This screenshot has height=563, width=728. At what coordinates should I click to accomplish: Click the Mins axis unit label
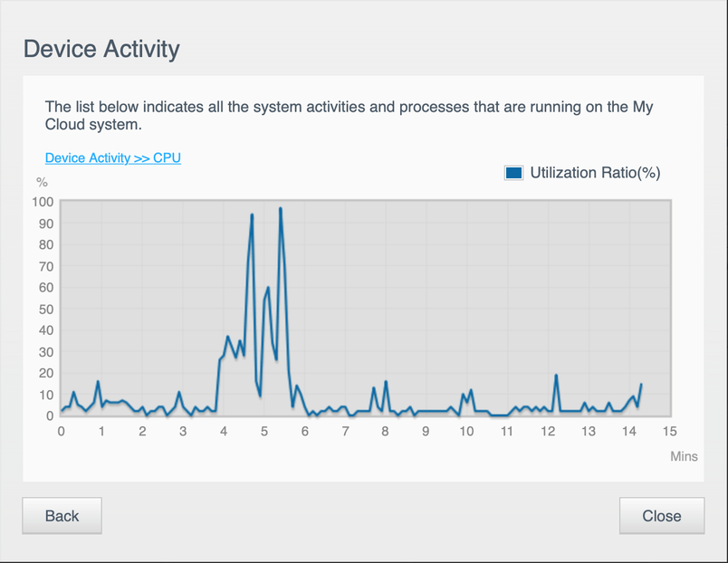[x=684, y=456]
